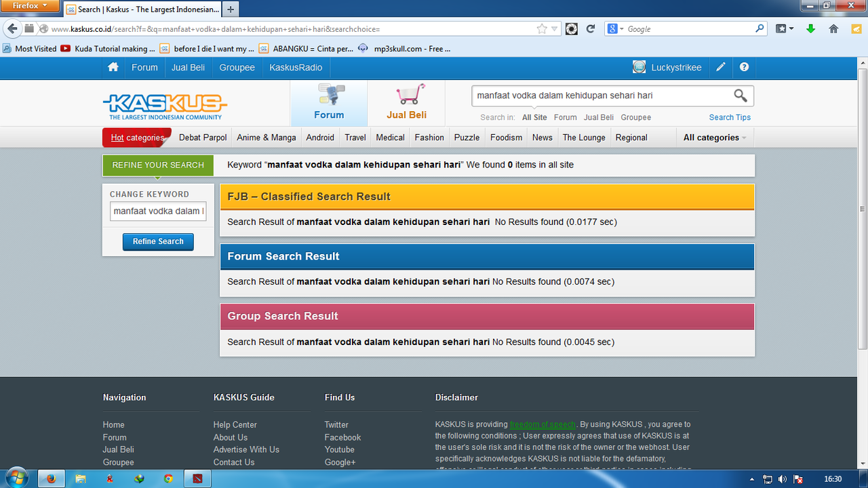Screen dimensions: 868x488
Task: Click the Firefox home icon in toolbar
Action: coord(834,28)
